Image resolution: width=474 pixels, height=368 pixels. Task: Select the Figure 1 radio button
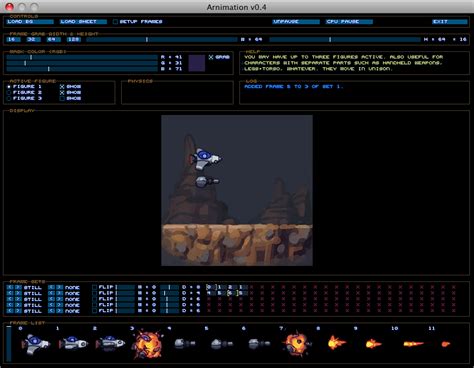click(x=9, y=87)
